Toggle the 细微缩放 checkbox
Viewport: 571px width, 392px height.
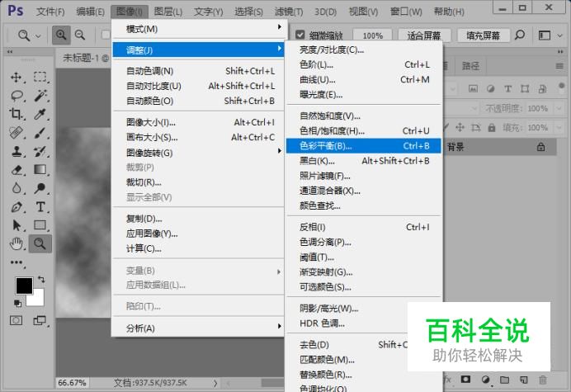coord(300,35)
